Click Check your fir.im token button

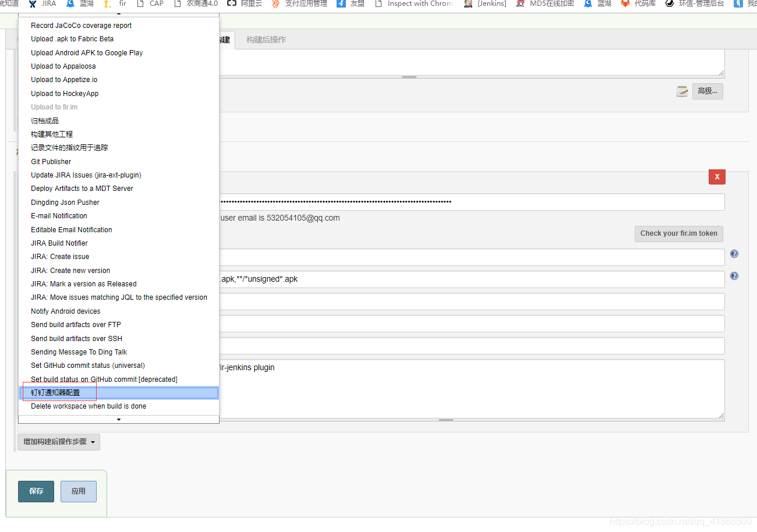pos(679,233)
